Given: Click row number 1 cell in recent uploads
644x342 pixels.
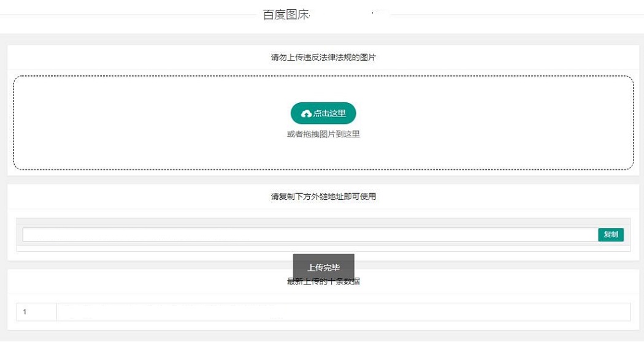Looking at the screenshot, I should 37,312.
